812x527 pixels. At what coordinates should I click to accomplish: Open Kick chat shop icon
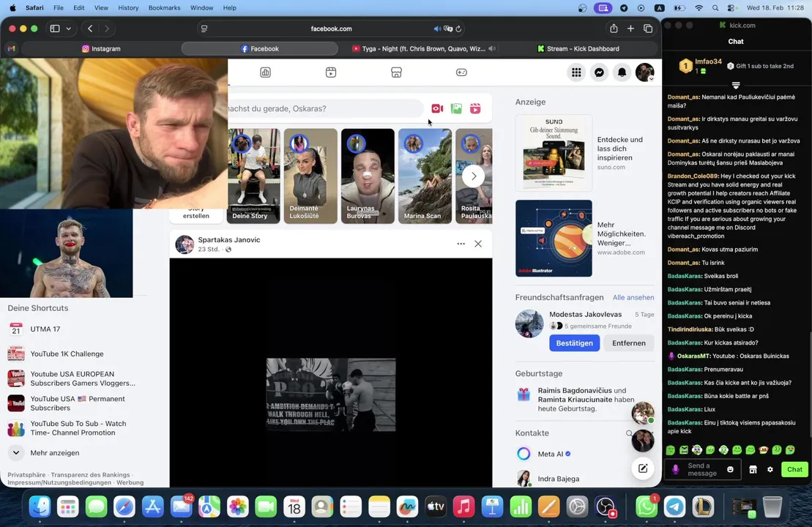(753, 469)
